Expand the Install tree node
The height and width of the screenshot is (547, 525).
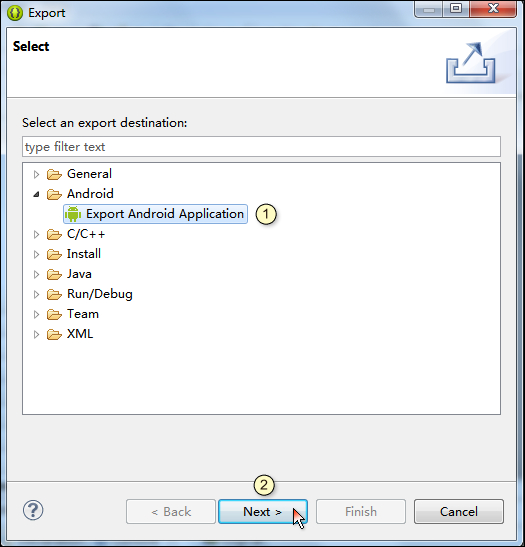(x=36, y=254)
